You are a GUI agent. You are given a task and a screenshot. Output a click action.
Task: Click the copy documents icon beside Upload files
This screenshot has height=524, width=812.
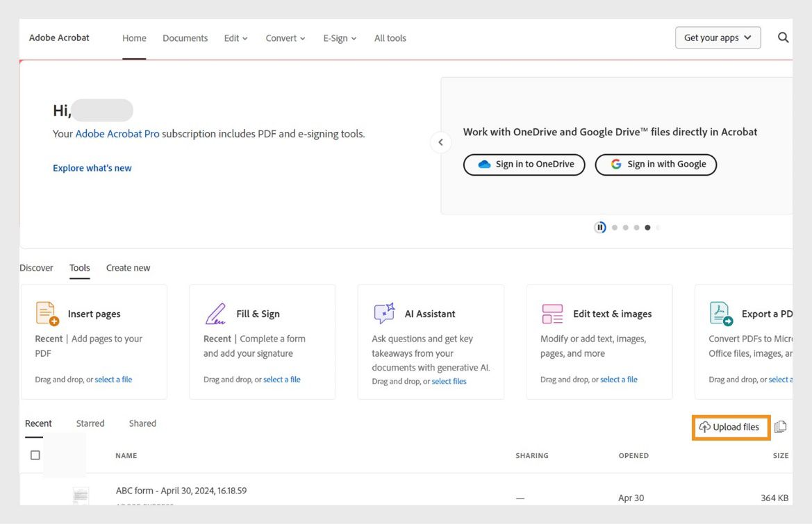click(x=781, y=426)
